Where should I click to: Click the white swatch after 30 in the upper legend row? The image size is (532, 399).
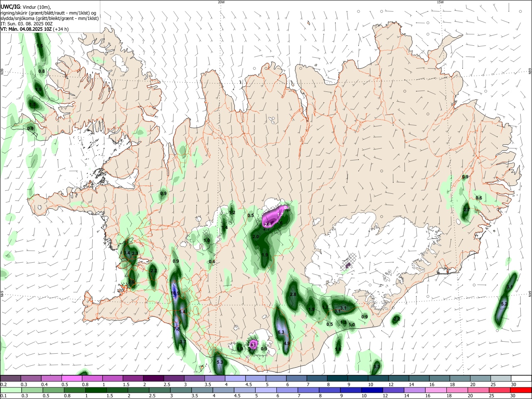[x=520, y=378]
